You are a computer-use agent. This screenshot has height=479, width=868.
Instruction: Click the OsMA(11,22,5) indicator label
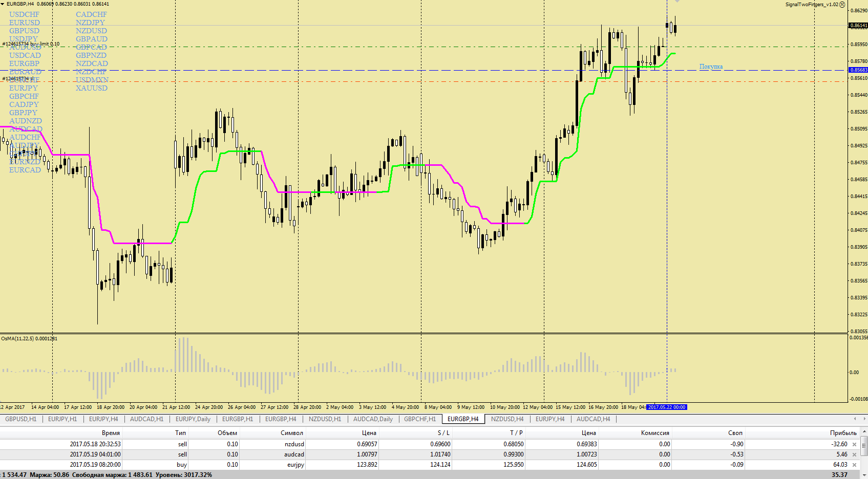(29, 339)
